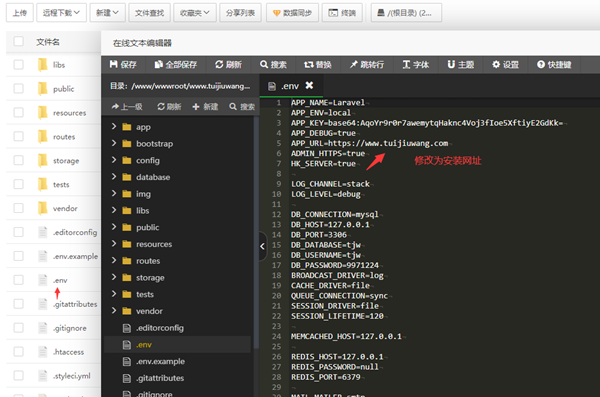Create new item with 新建 in sidebar
The width and height of the screenshot is (600, 397).
[x=205, y=106]
